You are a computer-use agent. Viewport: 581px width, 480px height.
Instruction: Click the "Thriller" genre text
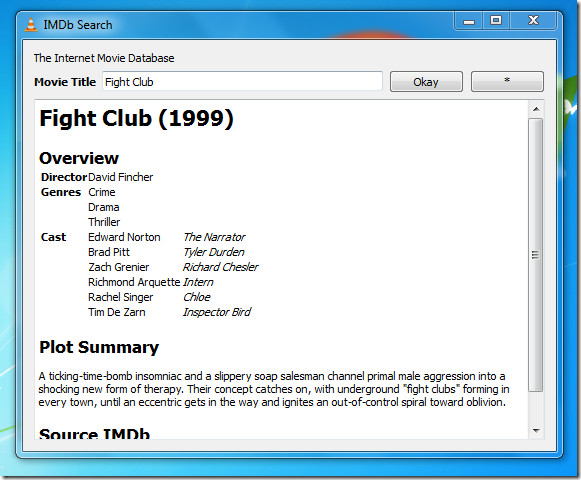pyautogui.click(x=104, y=222)
